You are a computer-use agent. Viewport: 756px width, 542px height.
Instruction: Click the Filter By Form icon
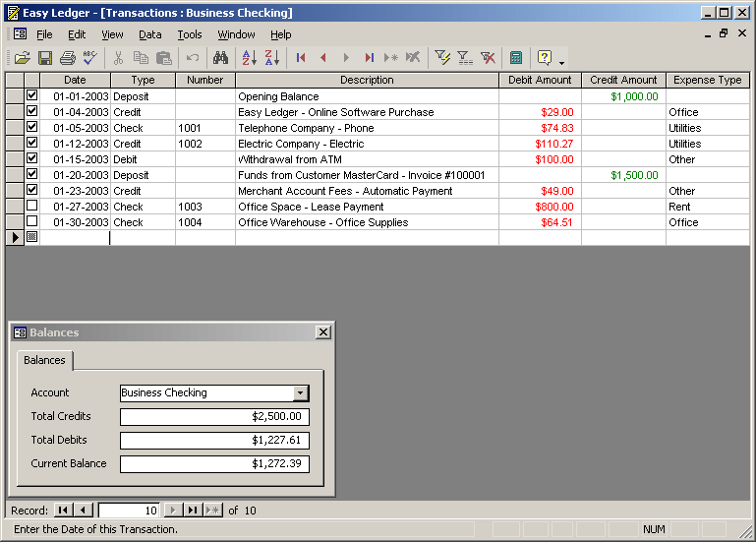pos(465,58)
